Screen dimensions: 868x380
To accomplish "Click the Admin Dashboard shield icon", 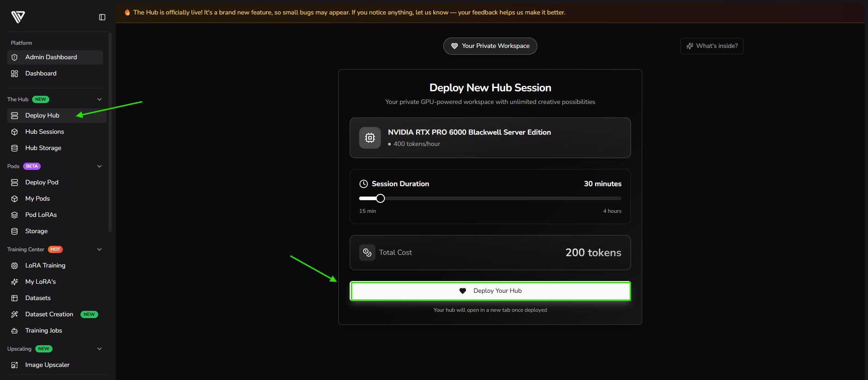I will (x=14, y=57).
